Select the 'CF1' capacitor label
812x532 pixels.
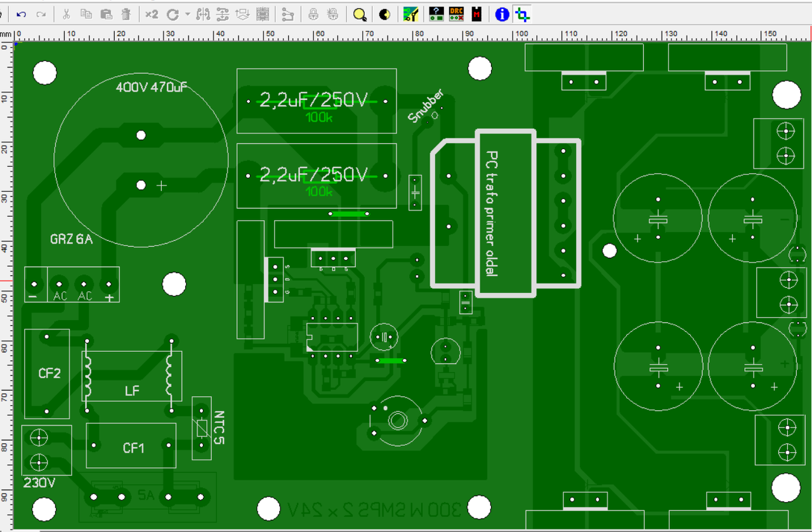134,448
